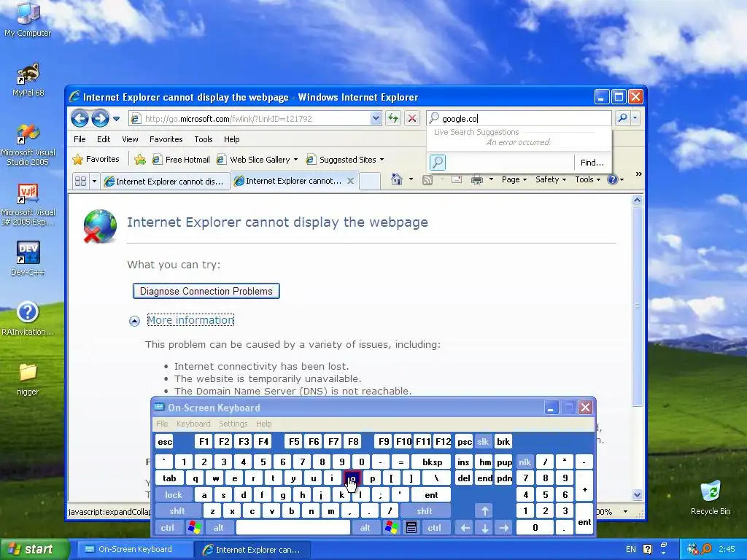747x560 pixels.
Task: Open the tab list dropdown arrow
Action: coord(94,182)
